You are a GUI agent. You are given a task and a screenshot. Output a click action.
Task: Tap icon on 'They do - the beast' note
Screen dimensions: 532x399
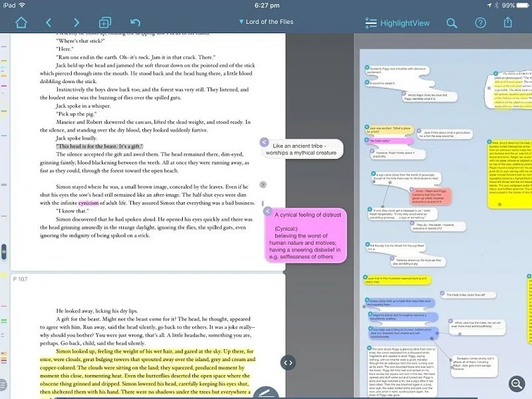(412, 223)
